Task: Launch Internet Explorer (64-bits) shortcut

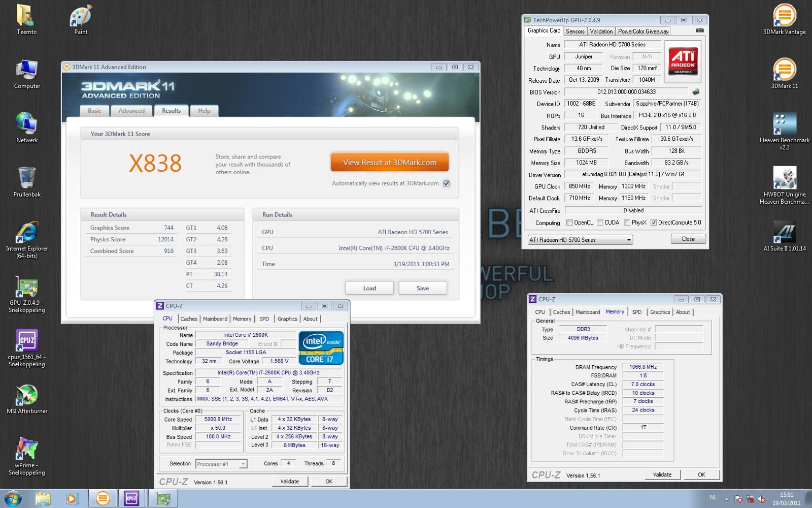Action: pyautogui.click(x=27, y=240)
